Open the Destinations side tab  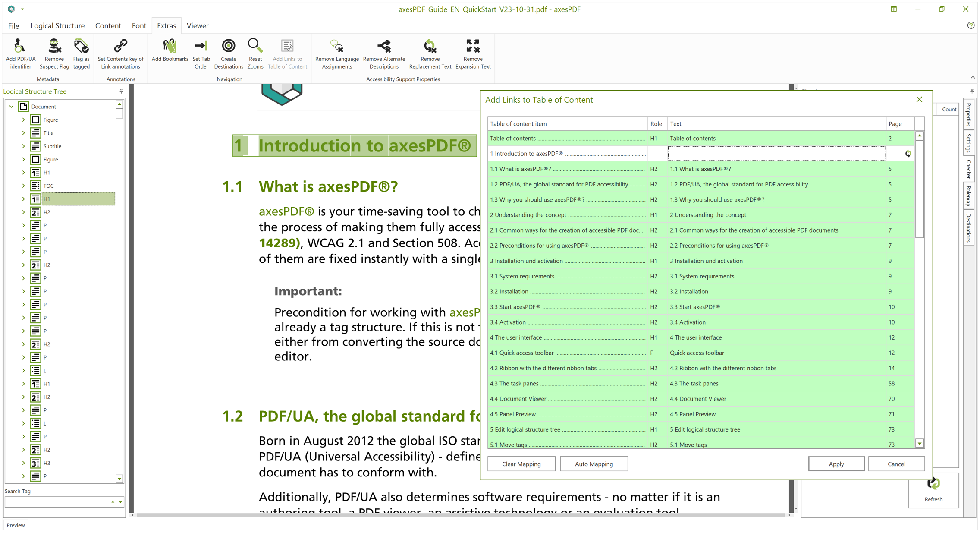click(x=969, y=228)
